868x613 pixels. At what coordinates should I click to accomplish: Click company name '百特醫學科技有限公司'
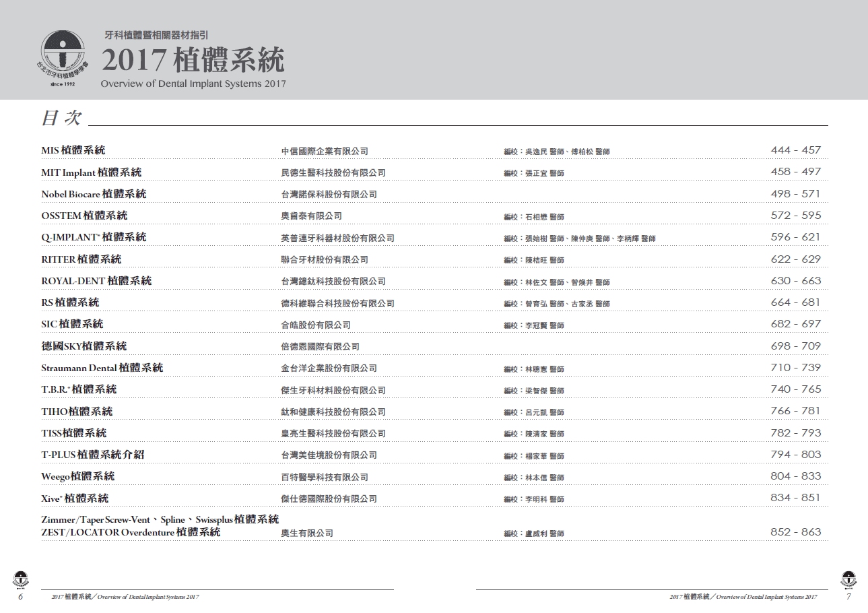coord(325,478)
